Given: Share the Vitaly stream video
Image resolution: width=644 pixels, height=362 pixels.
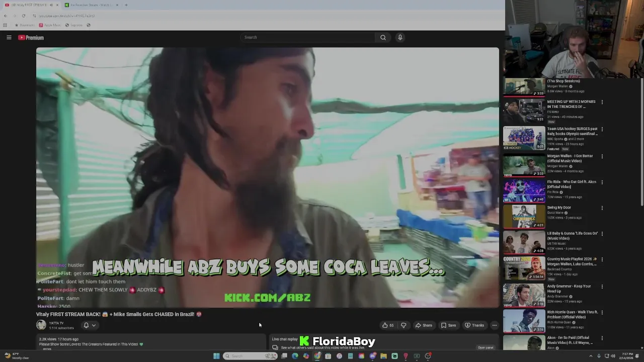Looking at the screenshot, I should 424,325.
